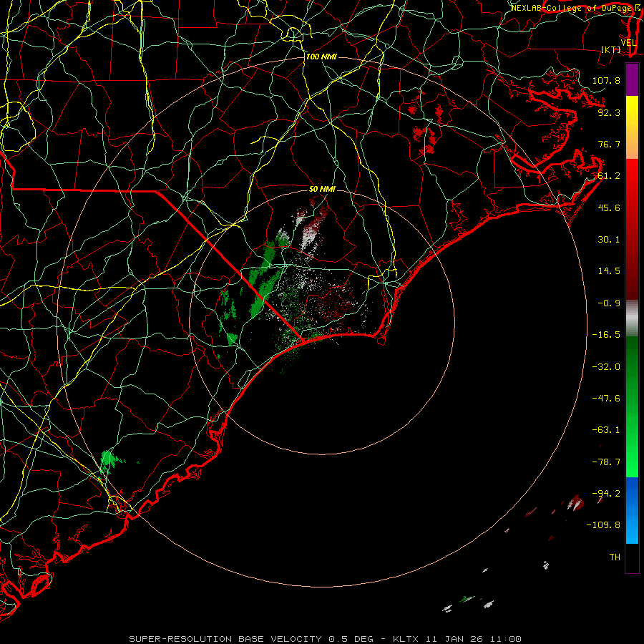Click the Super-Resolution Base Velocity caption
Image resolution: width=644 pixels, height=644 pixels.
(x=326, y=639)
